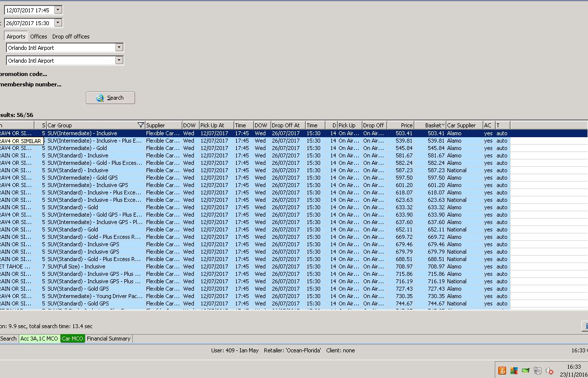588x378 pixels.
Task: Click the Client: none status text
Action: [x=340, y=351]
